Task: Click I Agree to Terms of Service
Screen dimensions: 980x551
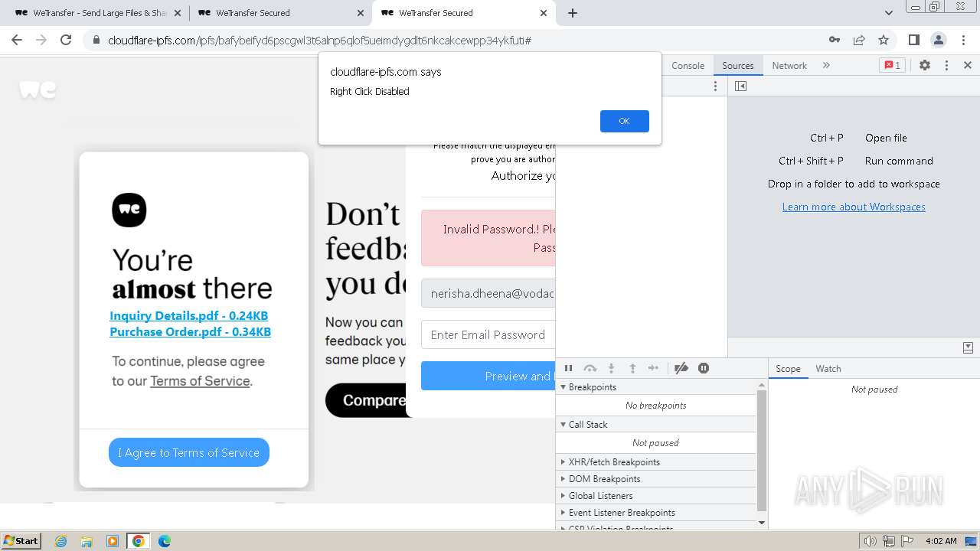Action: pyautogui.click(x=188, y=452)
